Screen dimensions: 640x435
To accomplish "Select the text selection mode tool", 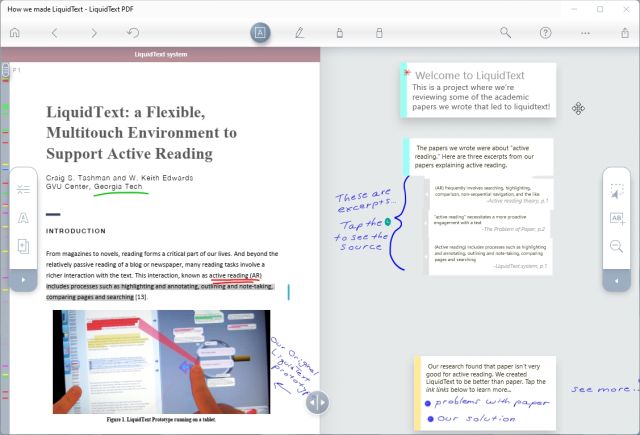I will pos(260,33).
